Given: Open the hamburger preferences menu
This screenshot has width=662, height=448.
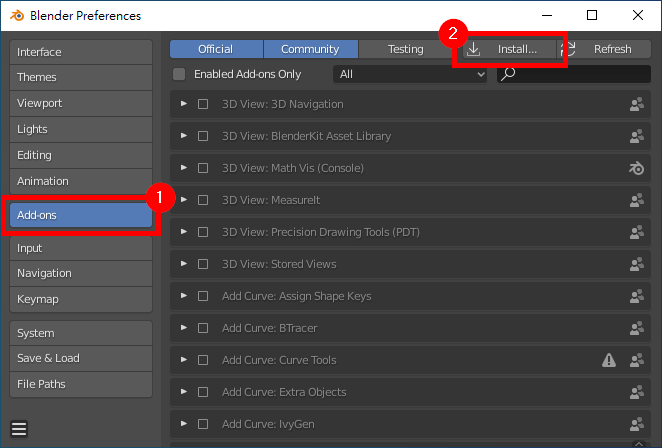Looking at the screenshot, I should (x=19, y=429).
